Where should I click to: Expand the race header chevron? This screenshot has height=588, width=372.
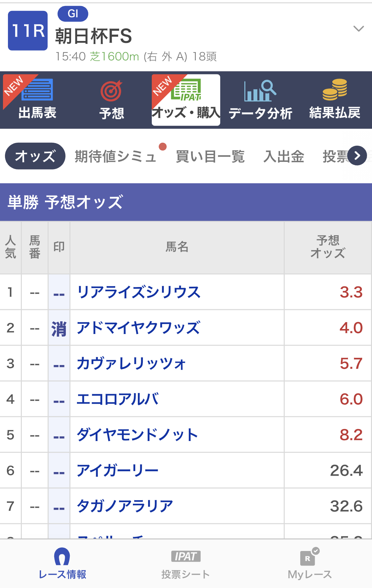[359, 29]
